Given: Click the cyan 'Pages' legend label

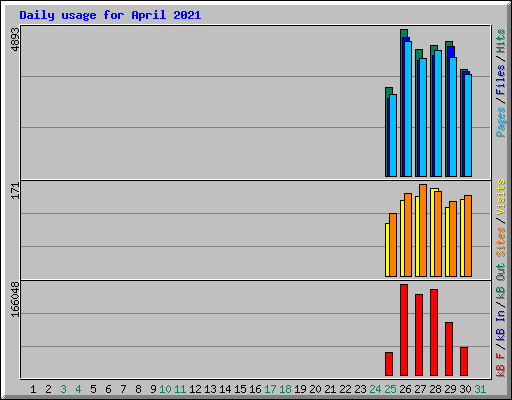Looking at the screenshot, I should [x=500, y=122].
